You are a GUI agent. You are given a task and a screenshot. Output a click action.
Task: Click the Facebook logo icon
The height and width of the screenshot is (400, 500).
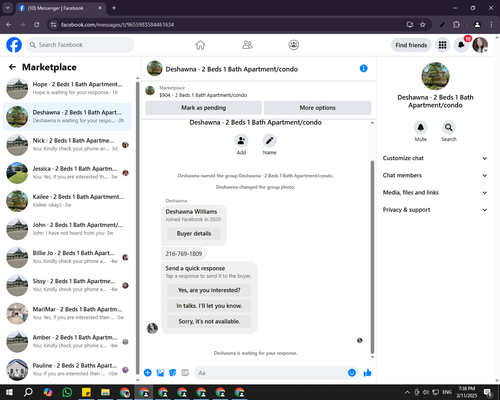pyautogui.click(x=14, y=45)
